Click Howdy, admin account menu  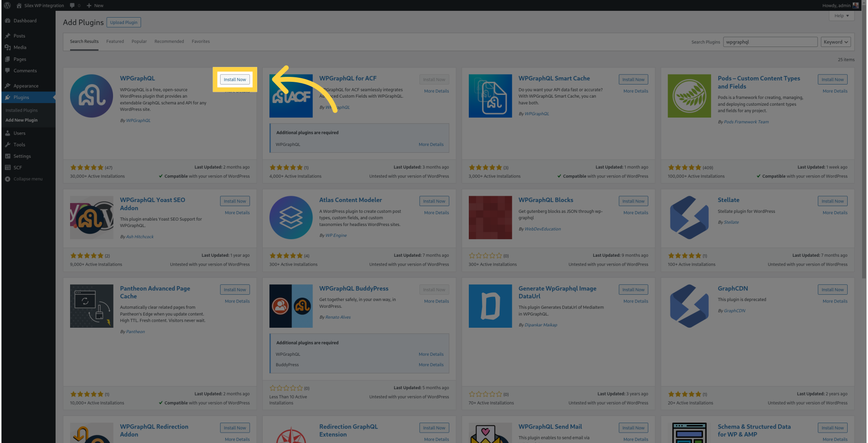click(x=840, y=5)
